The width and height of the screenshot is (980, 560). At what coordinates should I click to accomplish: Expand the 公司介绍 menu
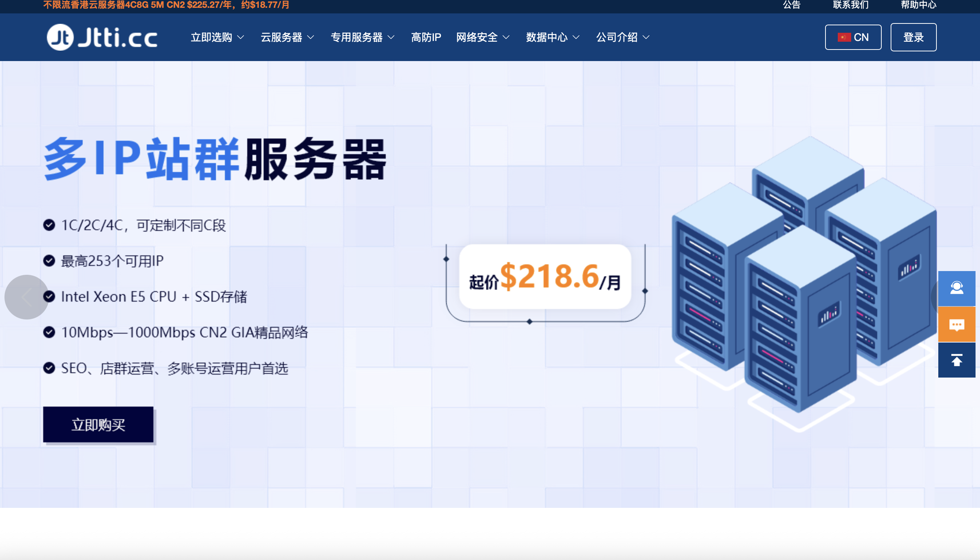622,37
